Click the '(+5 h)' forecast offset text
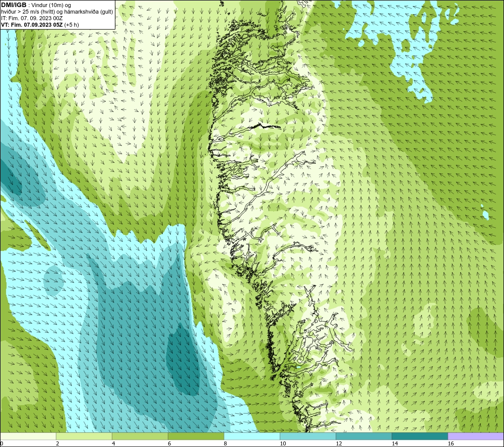The width and height of the screenshot is (504, 447). 72,25
